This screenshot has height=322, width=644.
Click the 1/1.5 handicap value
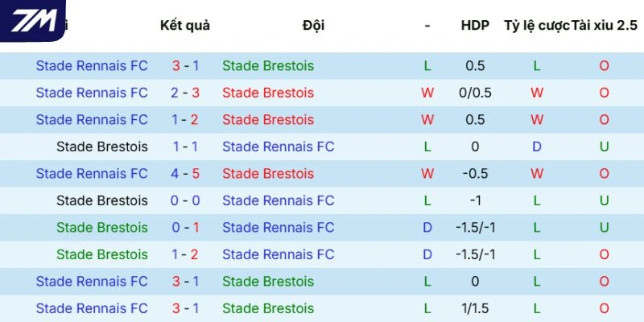(475, 308)
